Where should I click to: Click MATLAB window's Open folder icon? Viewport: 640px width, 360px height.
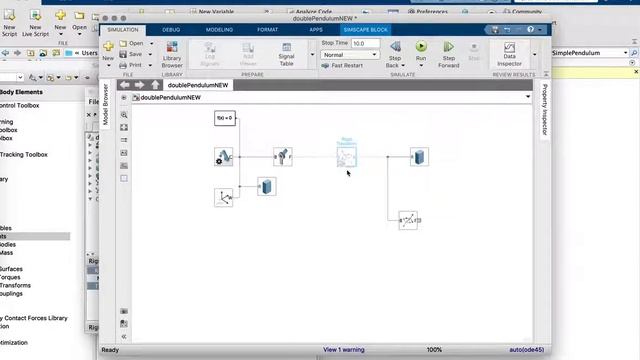pyautogui.click(x=79, y=16)
